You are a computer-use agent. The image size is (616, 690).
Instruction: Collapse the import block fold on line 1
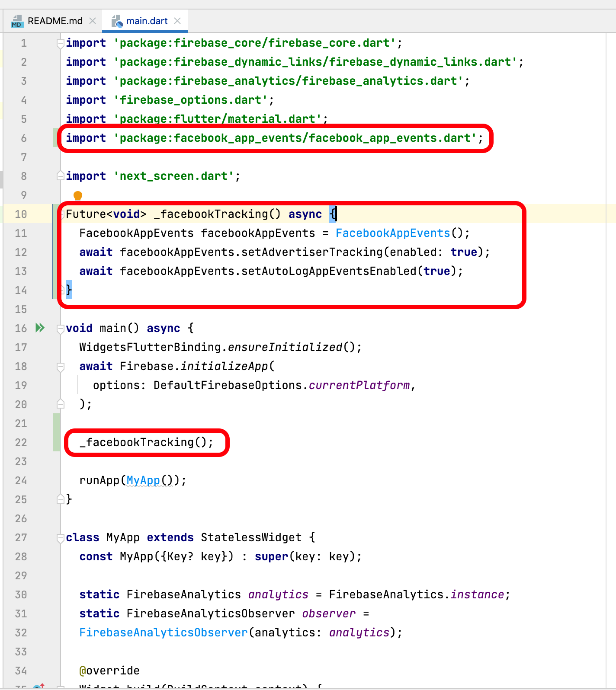[x=61, y=43]
